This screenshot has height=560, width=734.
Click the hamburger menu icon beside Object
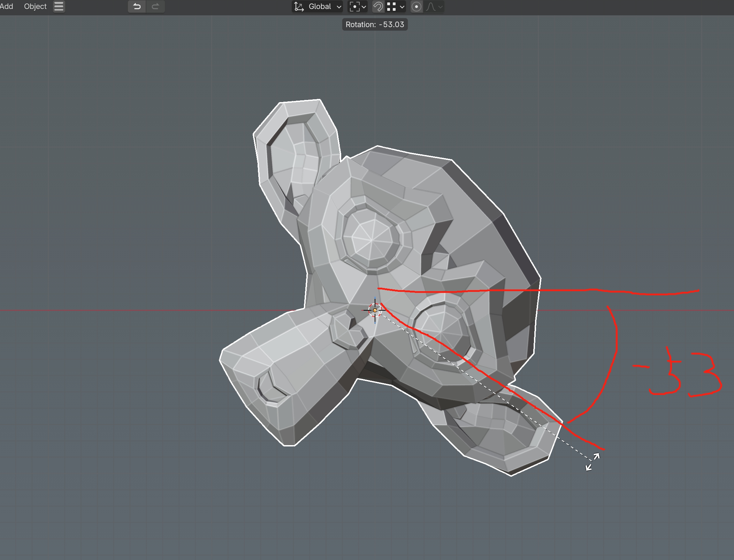point(59,6)
